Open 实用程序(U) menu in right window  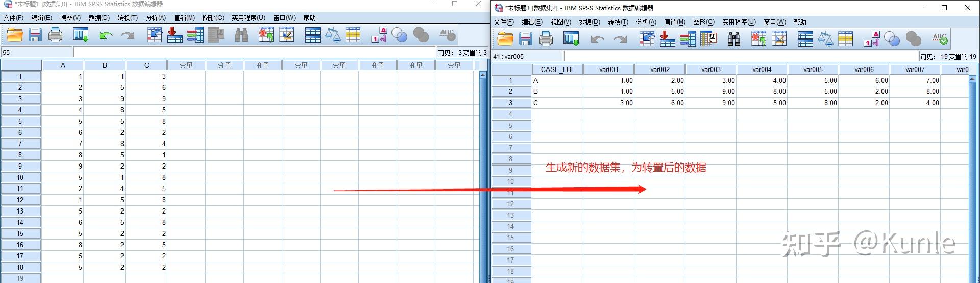(x=739, y=22)
